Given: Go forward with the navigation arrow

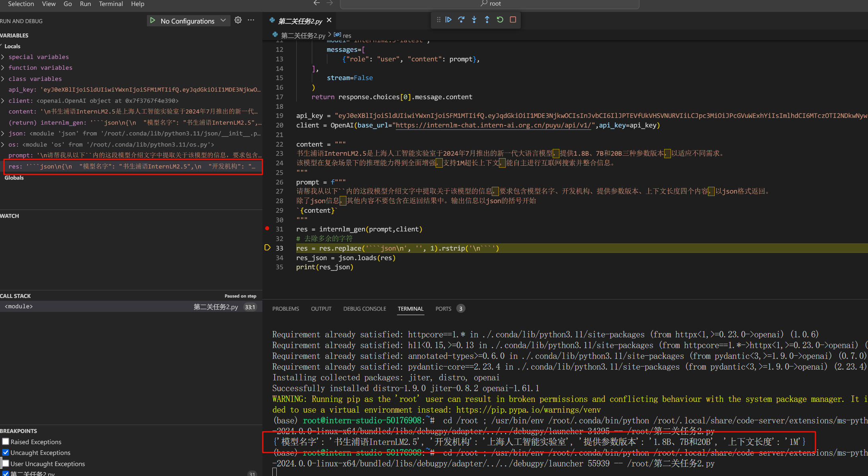Looking at the screenshot, I should [x=330, y=3].
